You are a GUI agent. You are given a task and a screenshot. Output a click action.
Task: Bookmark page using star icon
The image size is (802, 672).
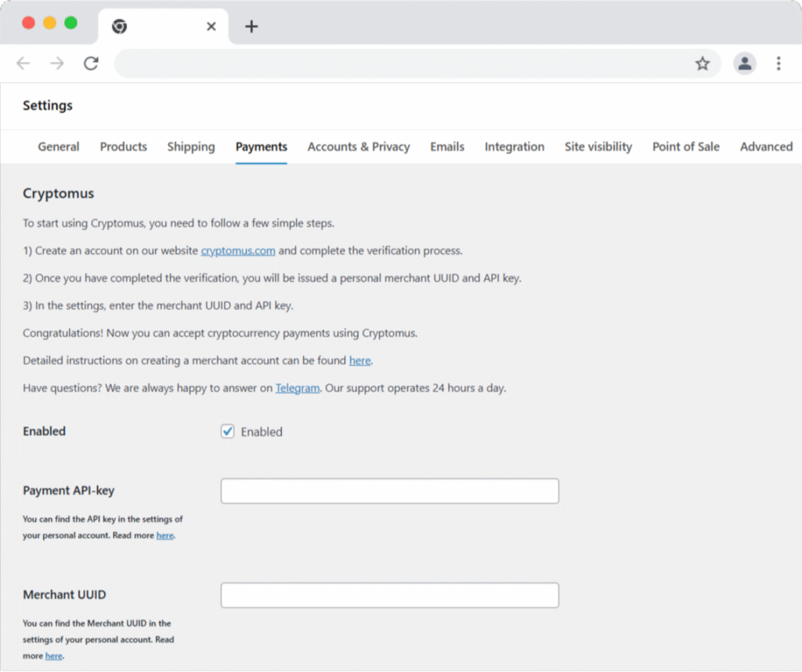(703, 63)
